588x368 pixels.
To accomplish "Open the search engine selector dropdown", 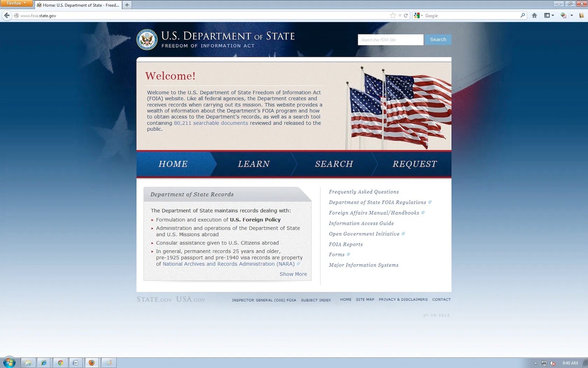I will (418, 15).
